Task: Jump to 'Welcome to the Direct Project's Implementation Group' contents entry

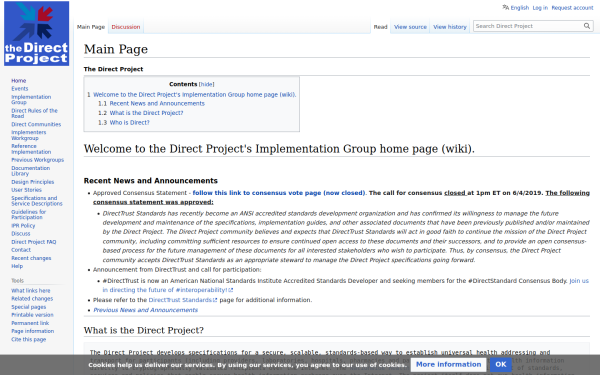Action: tap(194, 95)
